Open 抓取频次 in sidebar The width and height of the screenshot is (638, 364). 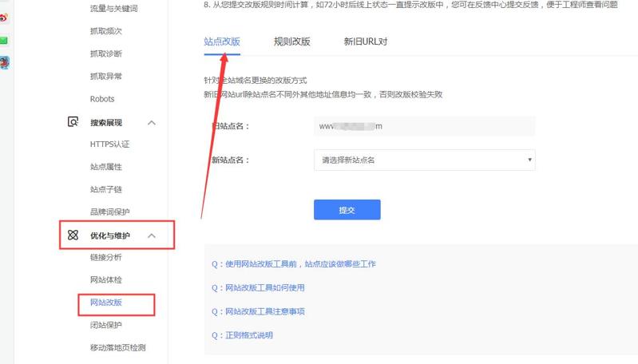105,31
